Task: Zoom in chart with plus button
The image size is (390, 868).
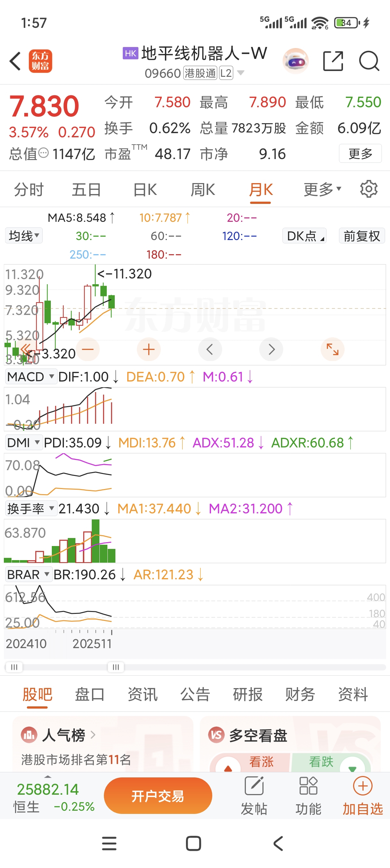Action: coord(149,350)
